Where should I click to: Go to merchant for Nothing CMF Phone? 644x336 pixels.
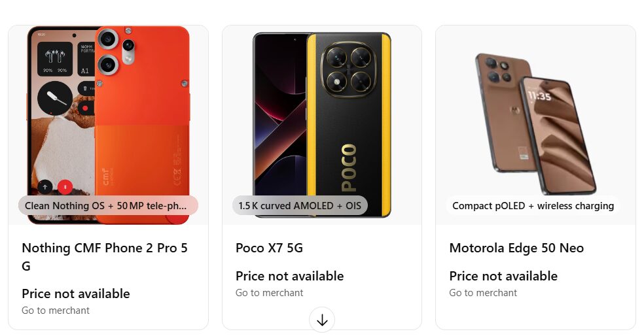[x=56, y=311]
